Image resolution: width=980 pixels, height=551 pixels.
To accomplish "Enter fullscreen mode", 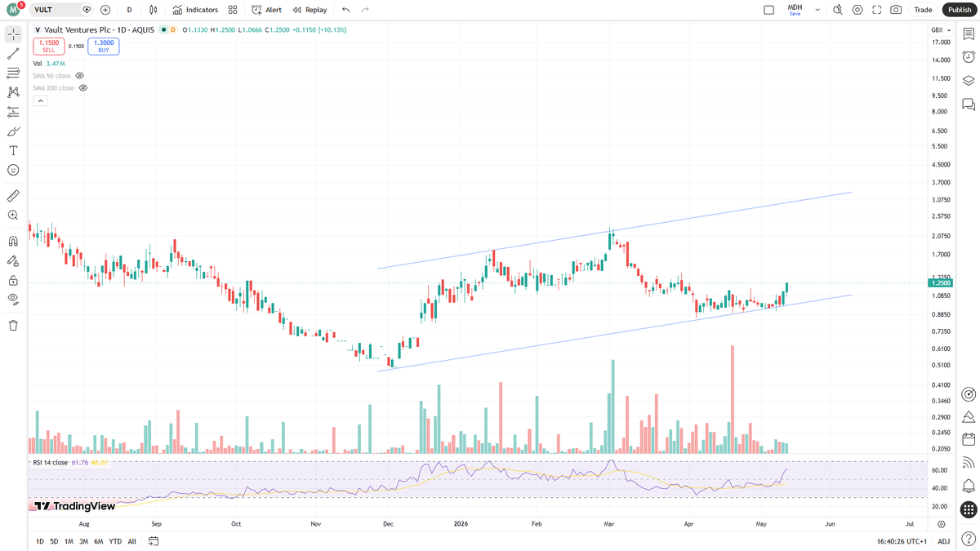I will pyautogui.click(x=876, y=10).
